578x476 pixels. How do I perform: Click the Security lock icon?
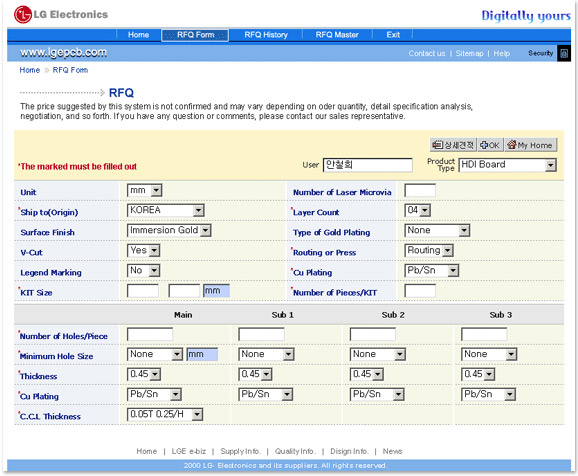pos(564,53)
